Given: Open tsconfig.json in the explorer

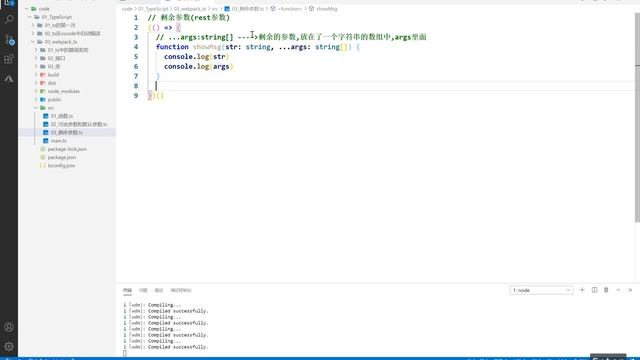Looking at the screenshot, I should pos(61,165).
